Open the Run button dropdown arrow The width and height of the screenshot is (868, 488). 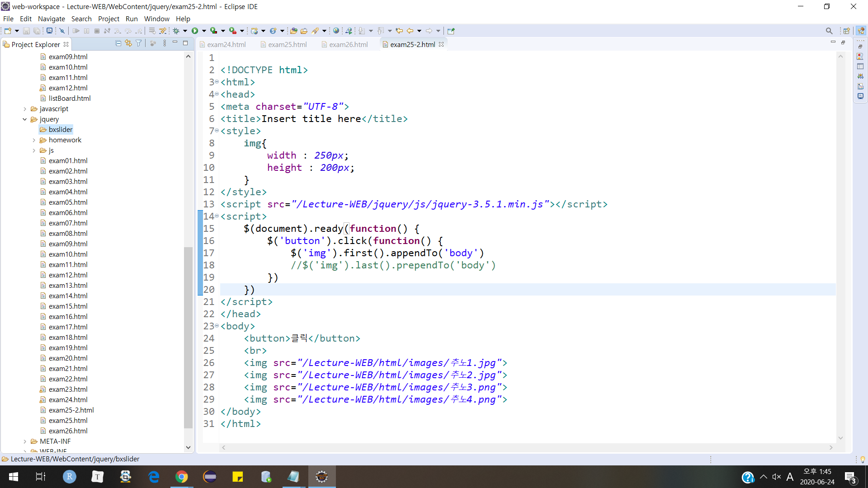click(x=204, y=31)
